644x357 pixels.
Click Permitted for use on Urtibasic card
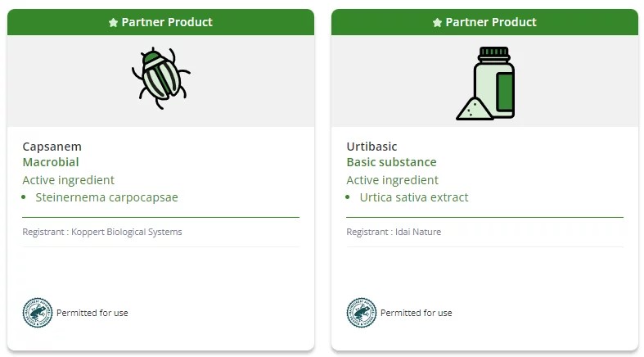[x=417, y=313]
